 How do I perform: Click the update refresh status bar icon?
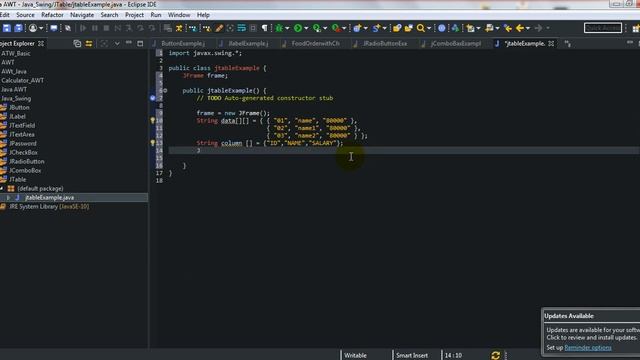[x=496, y=356]
